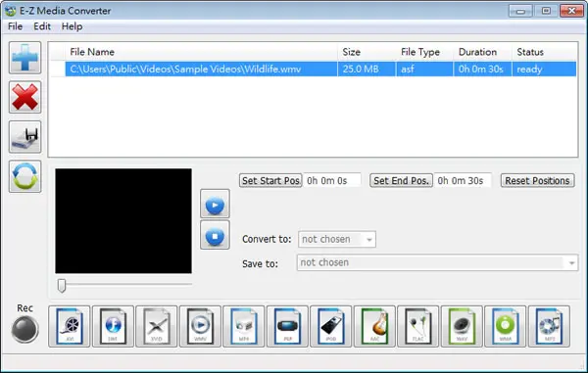Toggle the Rec record button
The height and width of the screenshot is (373, 588).
coord(24,329)
